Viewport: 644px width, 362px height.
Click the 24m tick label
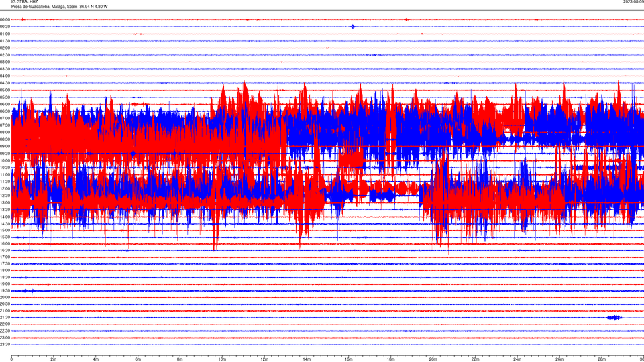(517, 359)
